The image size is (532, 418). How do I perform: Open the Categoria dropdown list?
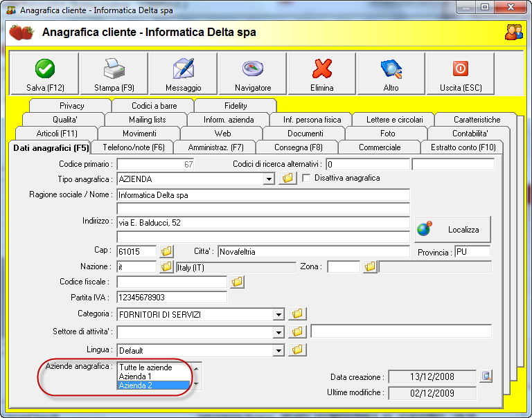coord(278,315)
